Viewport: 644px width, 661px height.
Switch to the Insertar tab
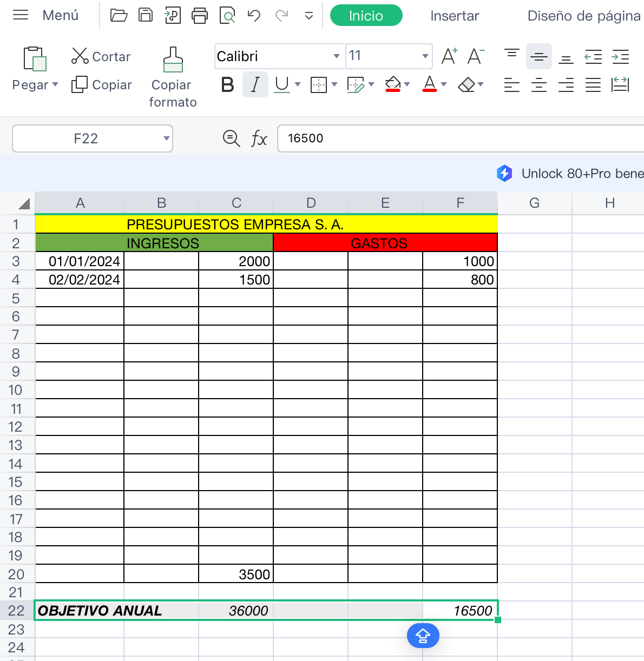[x=455, y=16]
